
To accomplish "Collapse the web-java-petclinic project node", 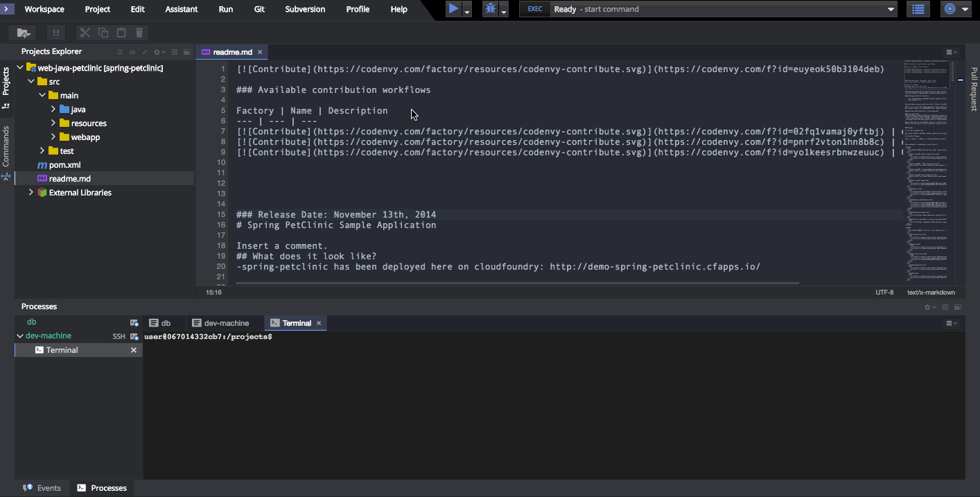I will pos(21,68).
